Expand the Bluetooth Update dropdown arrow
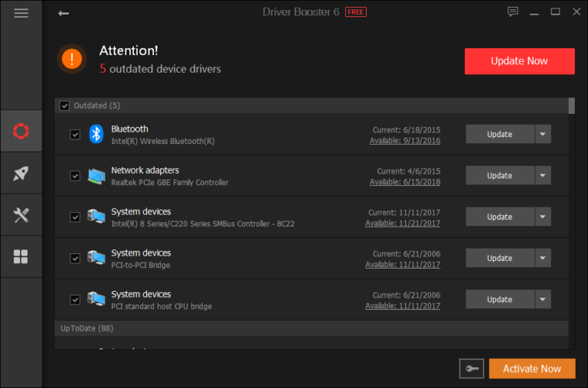The width and height of the screenshot is (588, 388). (x=543, y=134)
